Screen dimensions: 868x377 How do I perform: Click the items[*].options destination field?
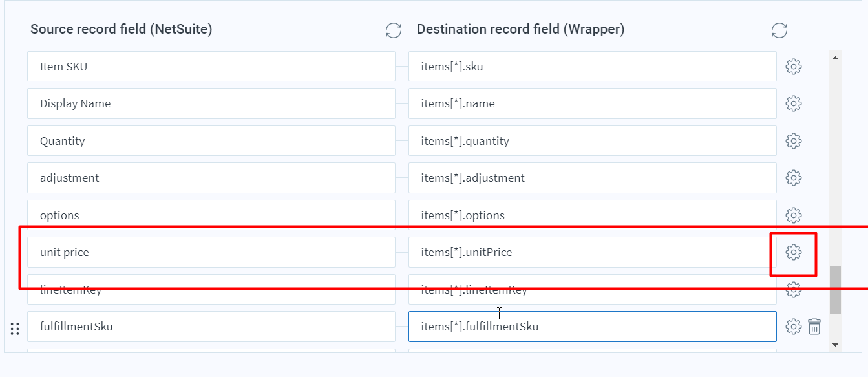pyautogui.click(x=593, y=215)
